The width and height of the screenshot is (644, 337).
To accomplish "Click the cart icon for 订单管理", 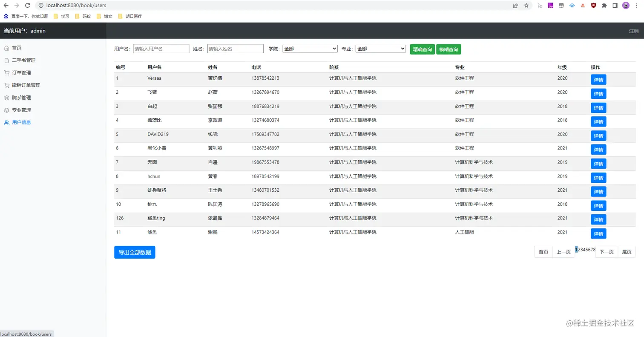I will pos(6,73).
